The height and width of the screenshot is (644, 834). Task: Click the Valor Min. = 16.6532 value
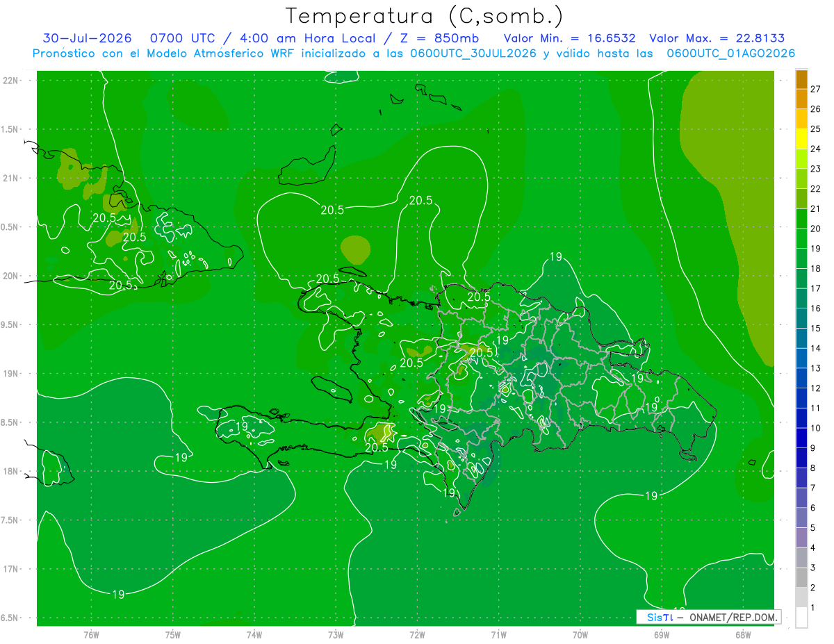[x=570, y=38]
